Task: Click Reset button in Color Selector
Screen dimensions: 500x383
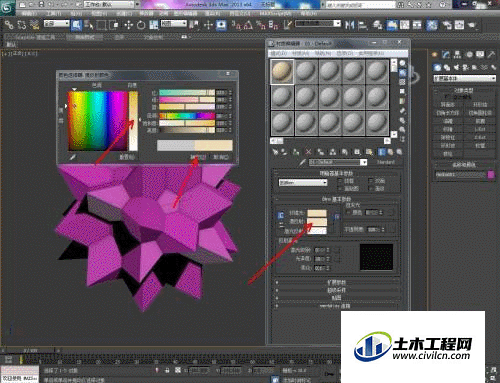Action: tap(127, 157)
